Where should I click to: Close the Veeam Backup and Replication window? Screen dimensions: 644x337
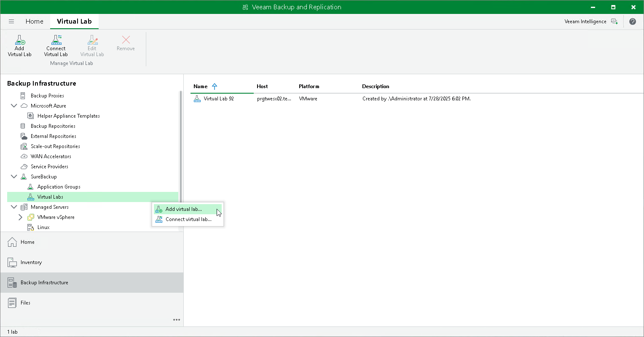click(x=633, y=7)
